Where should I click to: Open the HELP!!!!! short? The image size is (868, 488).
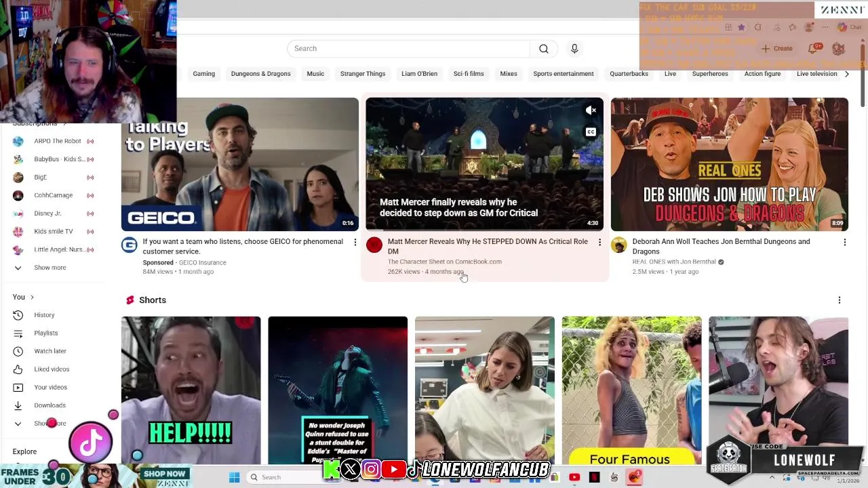191,390
